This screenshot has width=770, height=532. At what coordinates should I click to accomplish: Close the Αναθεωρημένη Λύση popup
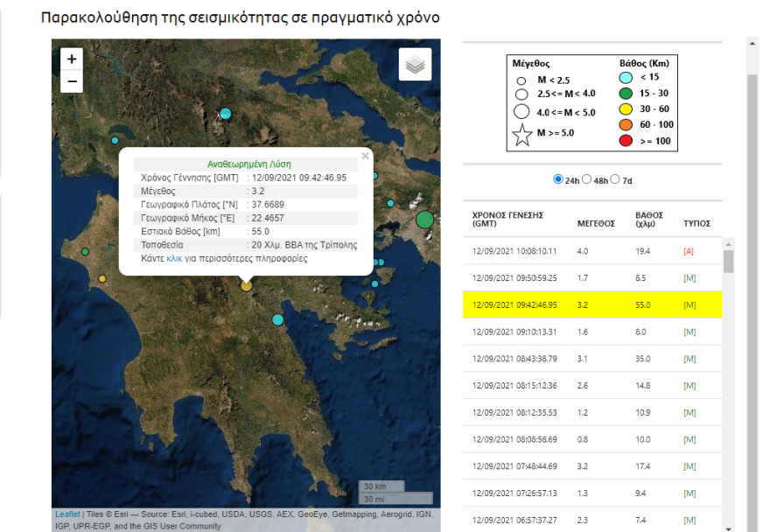point(365,156)
